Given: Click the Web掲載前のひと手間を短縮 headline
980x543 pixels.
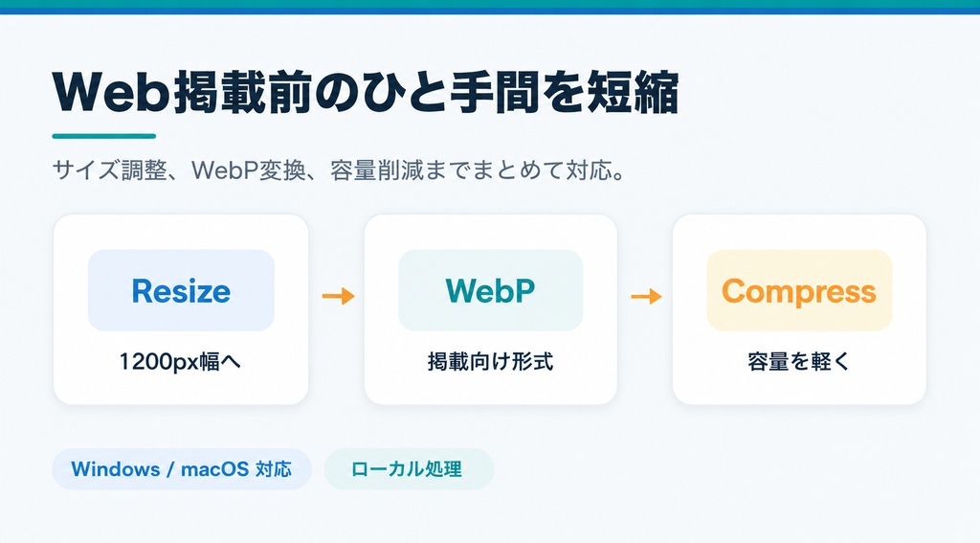Looking at the screenshot, I should (366, 93).
